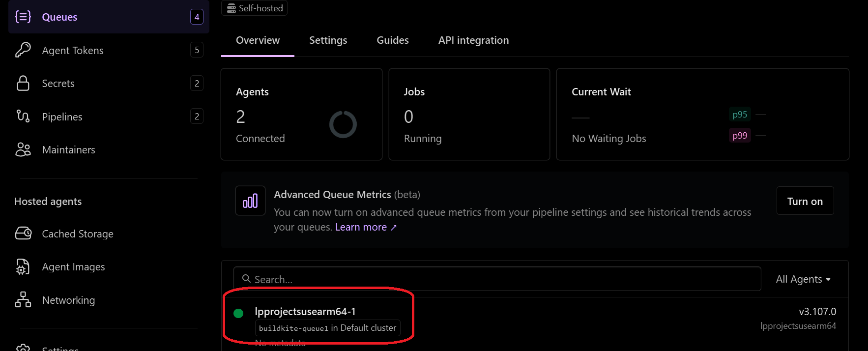Click the buildkite-queue1 badge
Viewport: 868px width, 351px height.
(x=293, y=328)
